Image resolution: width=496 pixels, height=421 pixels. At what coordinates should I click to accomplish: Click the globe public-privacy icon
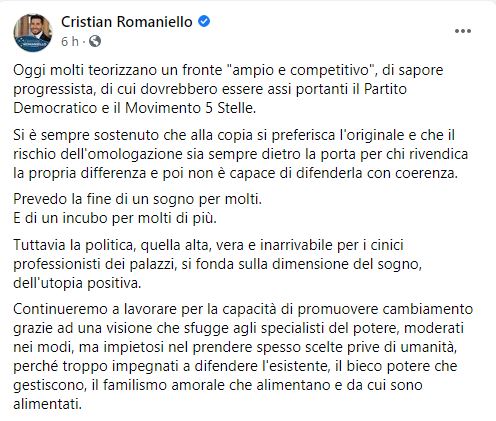coord(95,41)
